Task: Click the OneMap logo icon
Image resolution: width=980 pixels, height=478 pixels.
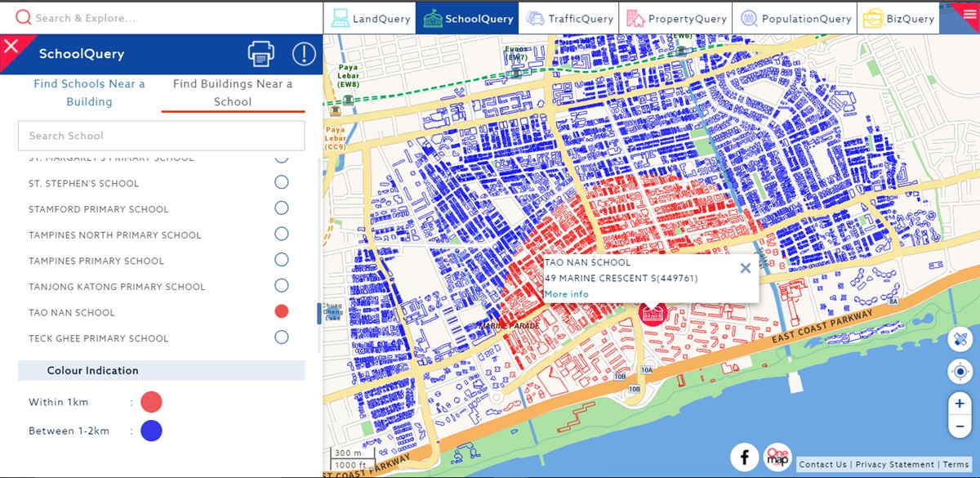Action: coord(777,457)
